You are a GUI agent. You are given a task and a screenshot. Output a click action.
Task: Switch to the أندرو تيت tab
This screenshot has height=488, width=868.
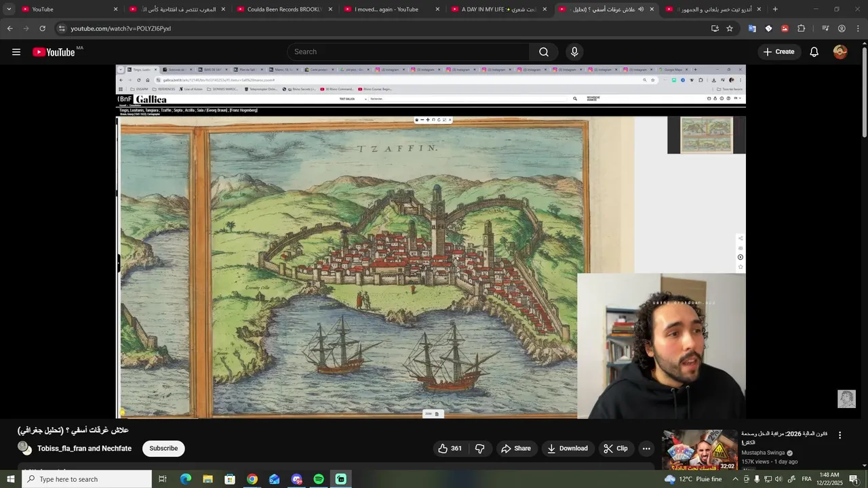[x=712, y=9]
